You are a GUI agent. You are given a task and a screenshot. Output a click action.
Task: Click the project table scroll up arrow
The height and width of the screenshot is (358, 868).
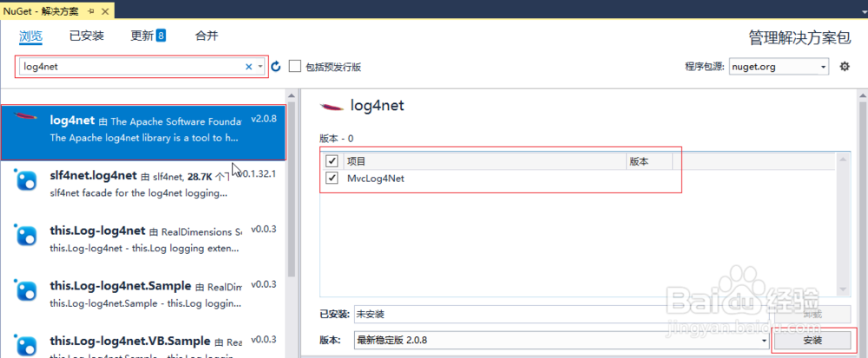pyautogui.click(x=843, y=159)
